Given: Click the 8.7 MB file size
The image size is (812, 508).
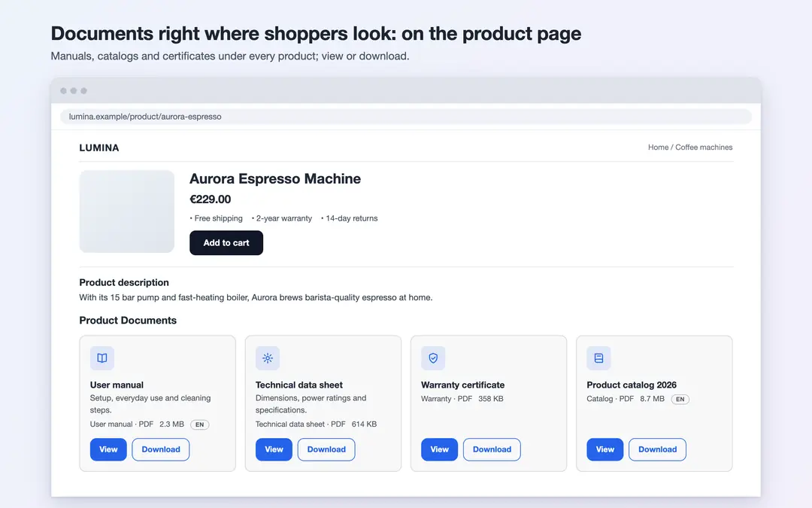Looking at the screenshot, I should [652, 399].
